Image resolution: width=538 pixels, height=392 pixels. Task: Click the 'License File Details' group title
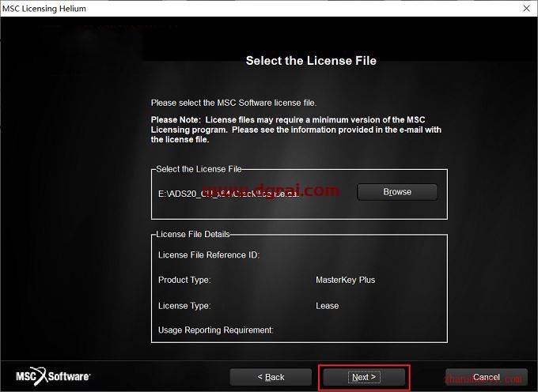(192, 234)
